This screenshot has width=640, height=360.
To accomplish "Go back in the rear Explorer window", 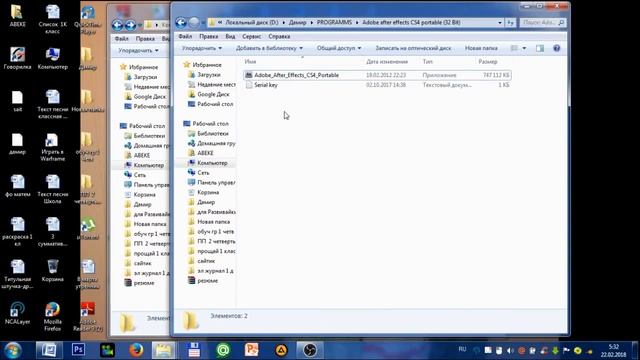I will [117, 25].
